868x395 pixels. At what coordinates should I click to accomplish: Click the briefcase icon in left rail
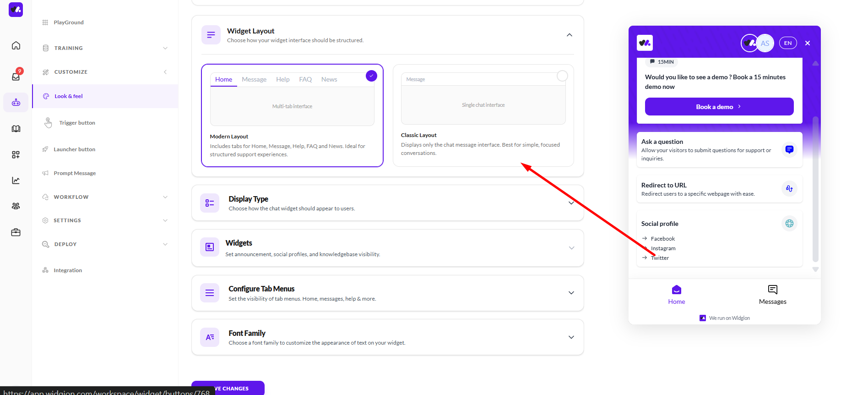16,232
